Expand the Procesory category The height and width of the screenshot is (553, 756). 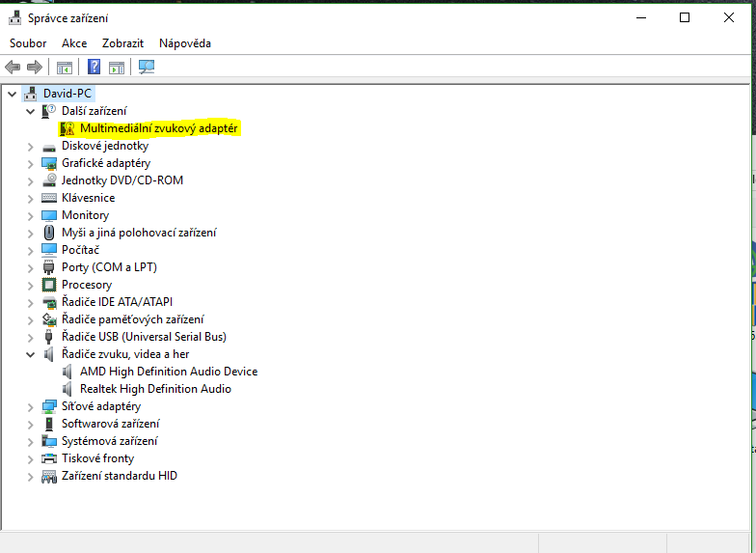tap(31, 286)
